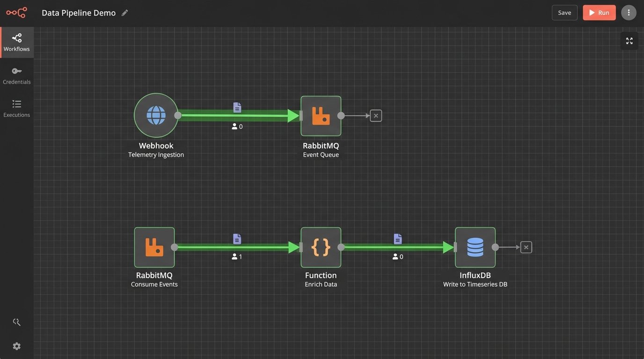Click the X endpoint after Event Queue
The height and width of the screenshot is (359, 644).
[376, 116]
